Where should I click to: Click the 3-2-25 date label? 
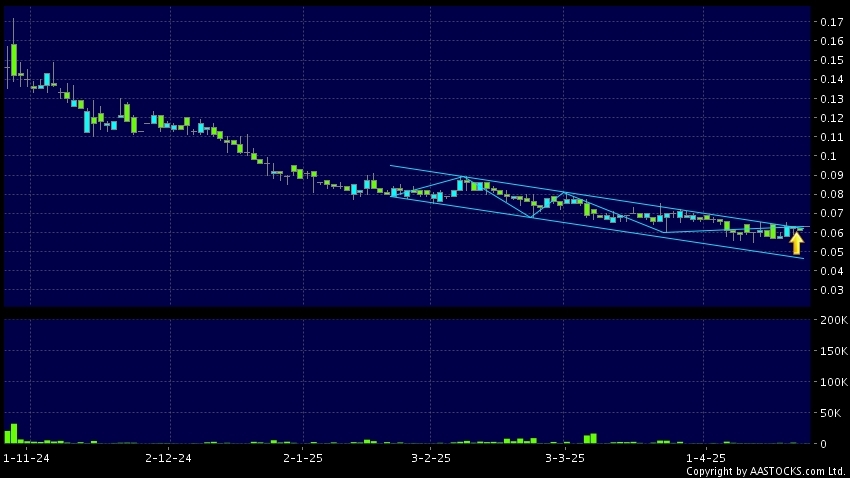click(x=431, y=458)
